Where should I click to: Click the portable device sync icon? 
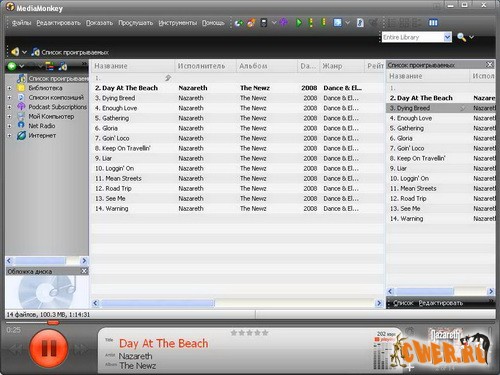264,23
